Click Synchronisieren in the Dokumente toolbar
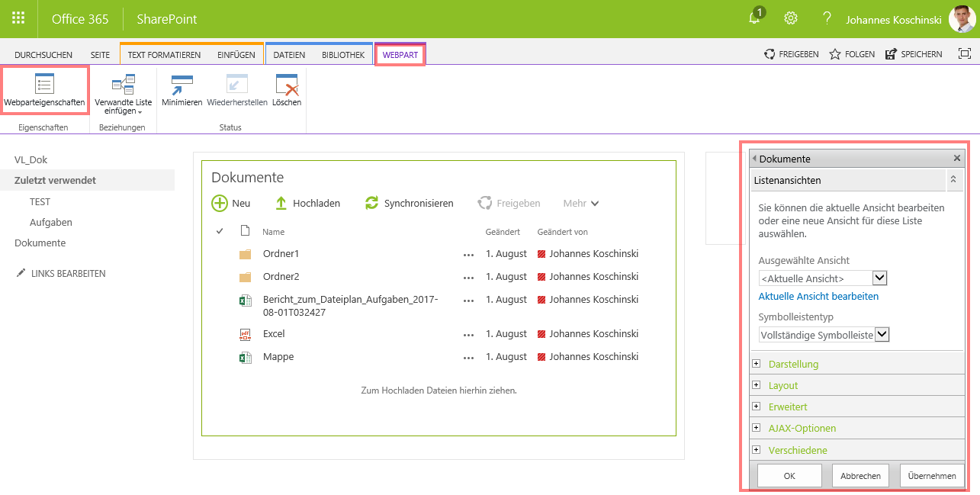 tap(410, 204)
